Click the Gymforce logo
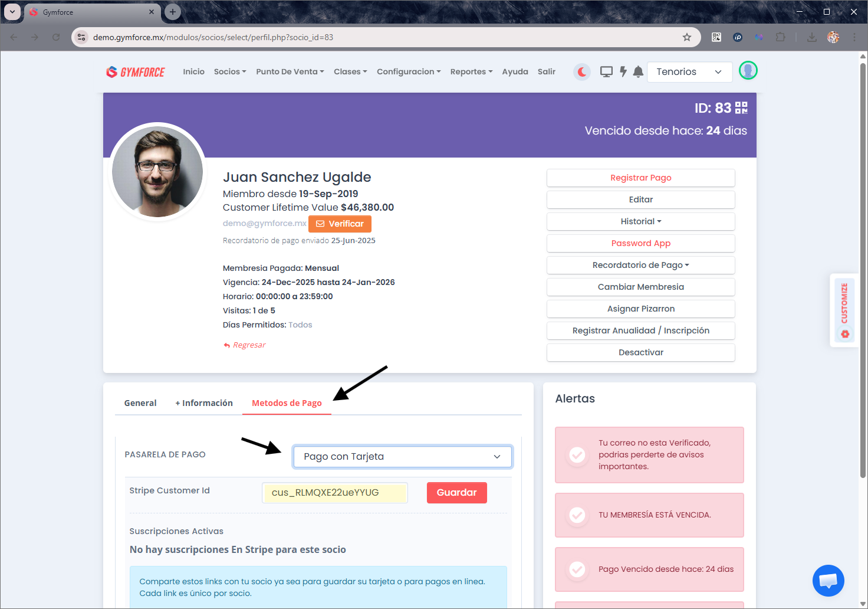The image size is (868, 609). 135,71
